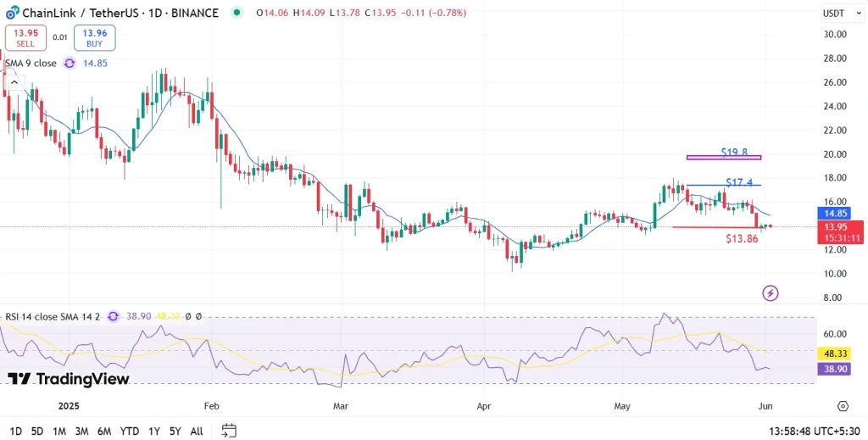The width and height of the screenshot is (868, 440).
Task: Select the 1Y time range
Action: click(x=154, y=432)
